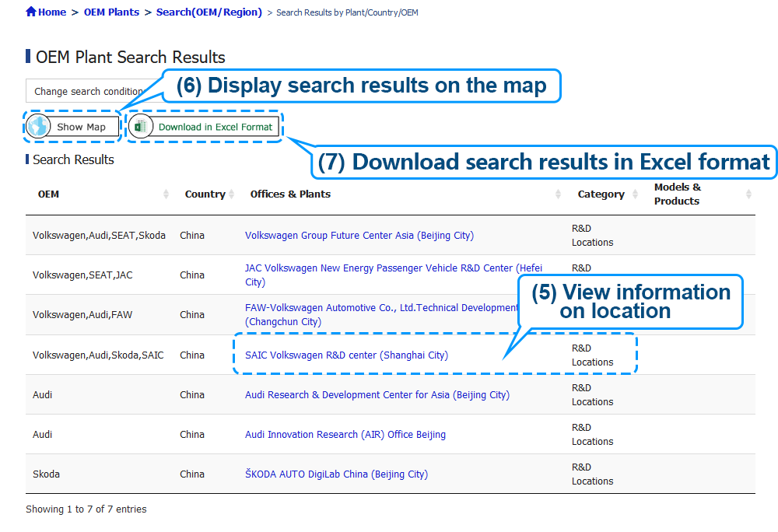Image resolution: width=778 pixels, height=532 pixels.
Task: Sort by Offices & Plants column arrows
Action: (x=558, y=194)
